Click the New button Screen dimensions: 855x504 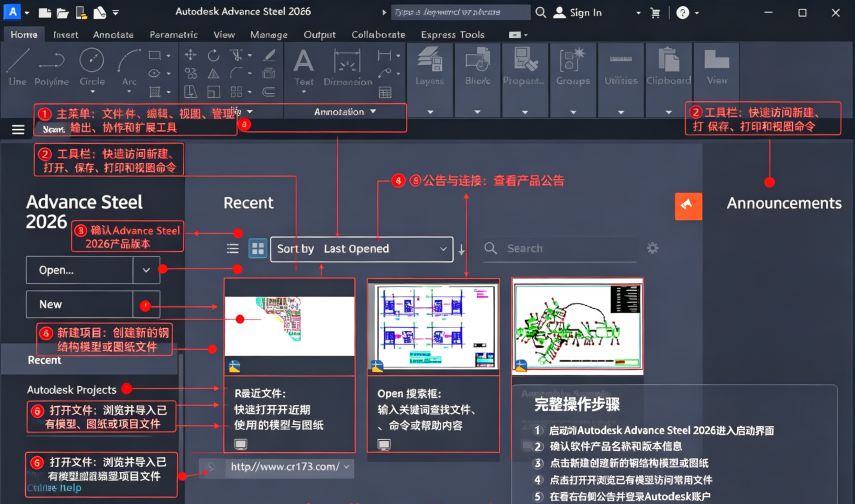coord(80,304)
